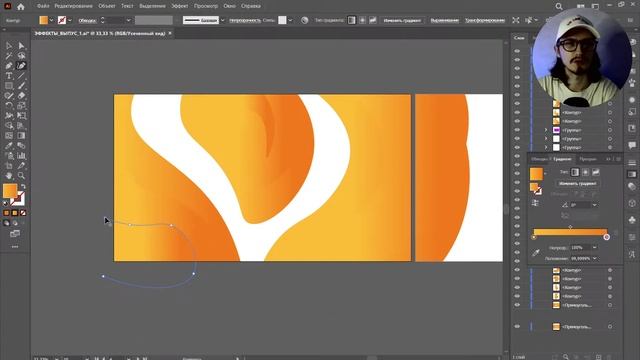Set Freeform gradient type in control bar

(x=373, y=20)
